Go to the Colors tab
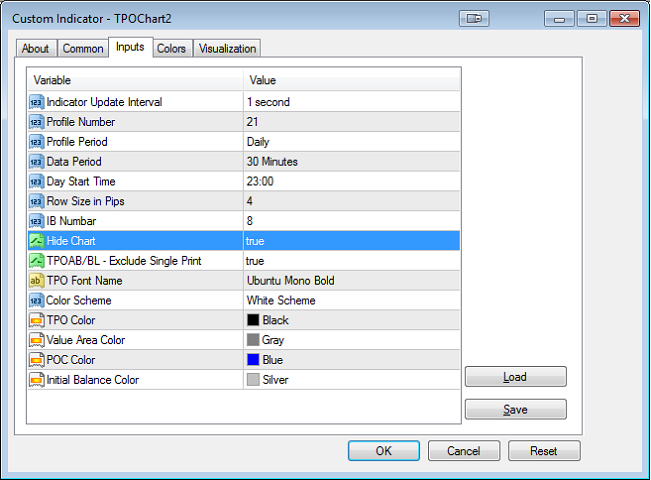 point(171,49)
